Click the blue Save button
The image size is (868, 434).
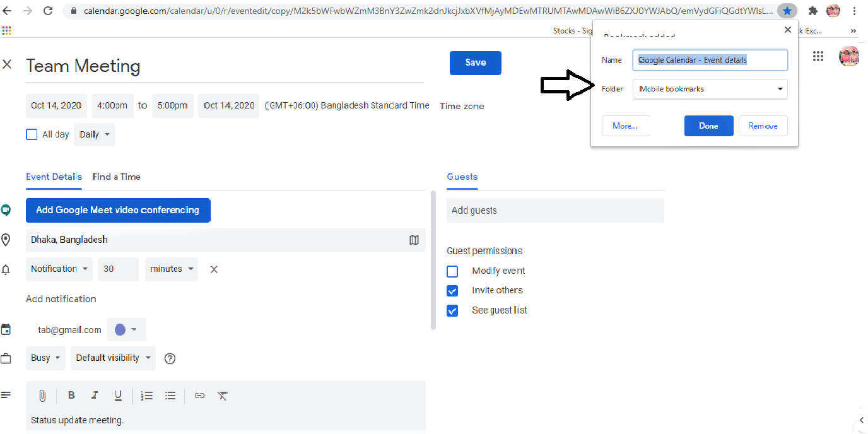click(476, 62)
